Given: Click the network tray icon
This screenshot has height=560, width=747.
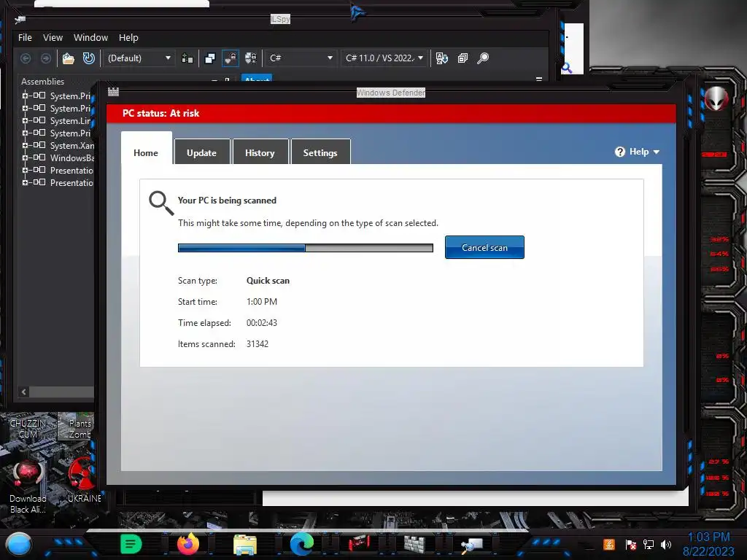Looking at the screenshot, I should pyautogui.click(x=649, y=544).
